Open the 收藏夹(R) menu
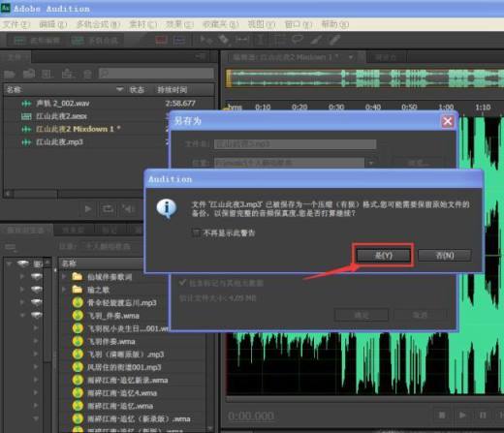504x433 pixels. [221, 24]
